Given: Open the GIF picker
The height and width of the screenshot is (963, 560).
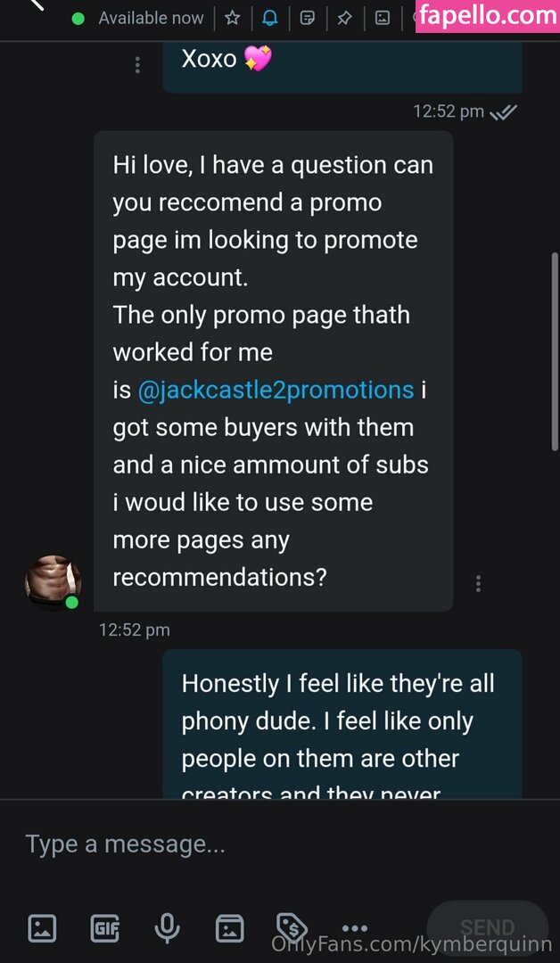Looking at the screenshot, I should tap(105, 928).
